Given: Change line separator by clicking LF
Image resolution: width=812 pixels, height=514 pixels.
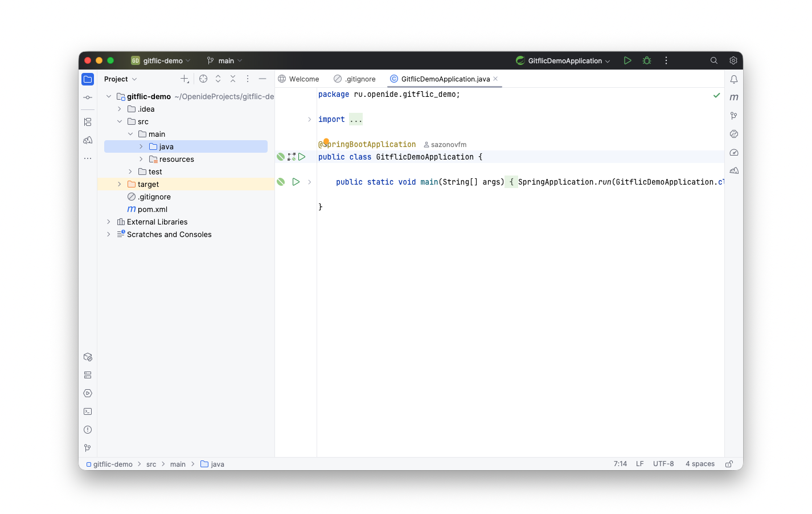Looking at the screenshot, I should point(639,463).
